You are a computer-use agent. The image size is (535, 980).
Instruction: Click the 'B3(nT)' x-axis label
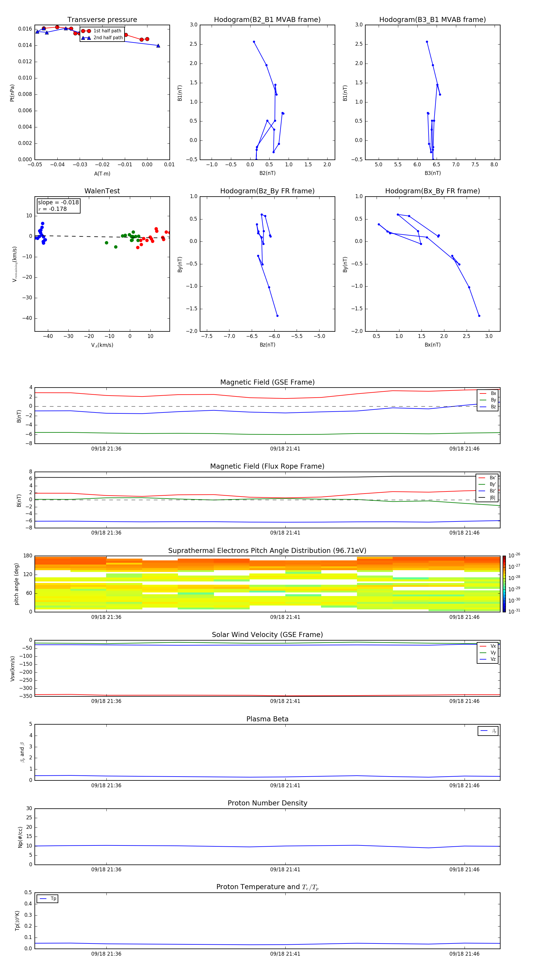(x=432, y=173)
